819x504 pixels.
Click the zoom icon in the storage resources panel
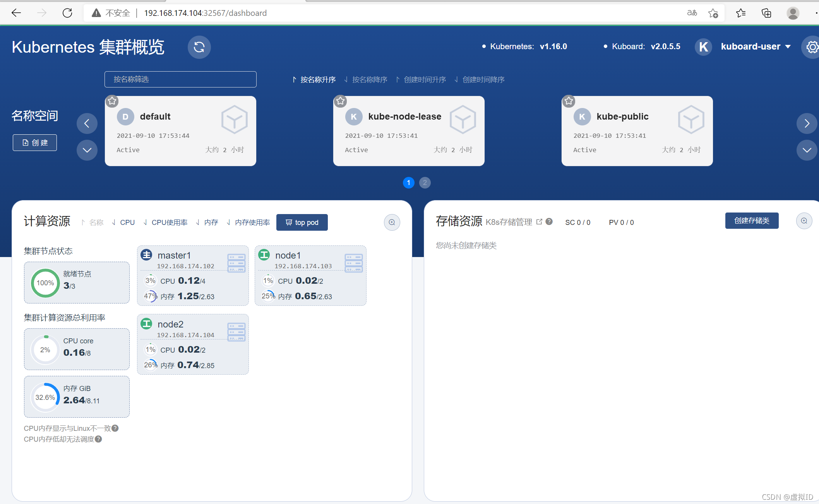click(804, 221)
